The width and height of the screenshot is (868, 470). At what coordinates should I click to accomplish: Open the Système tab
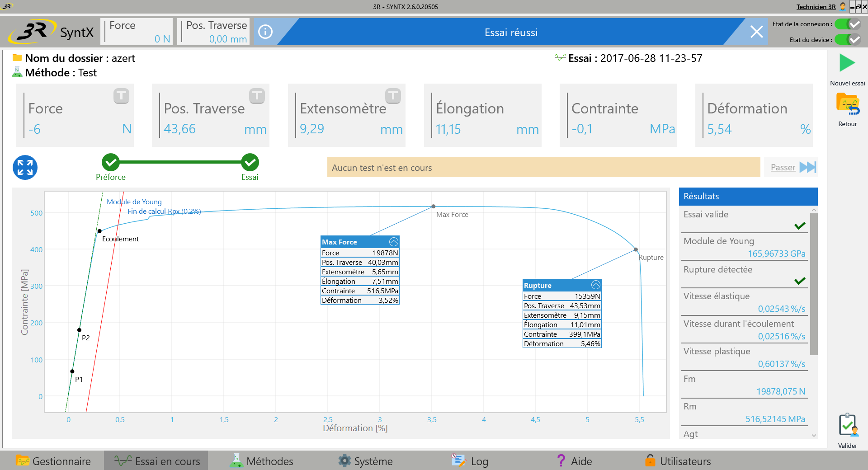[x=365, y=461]
